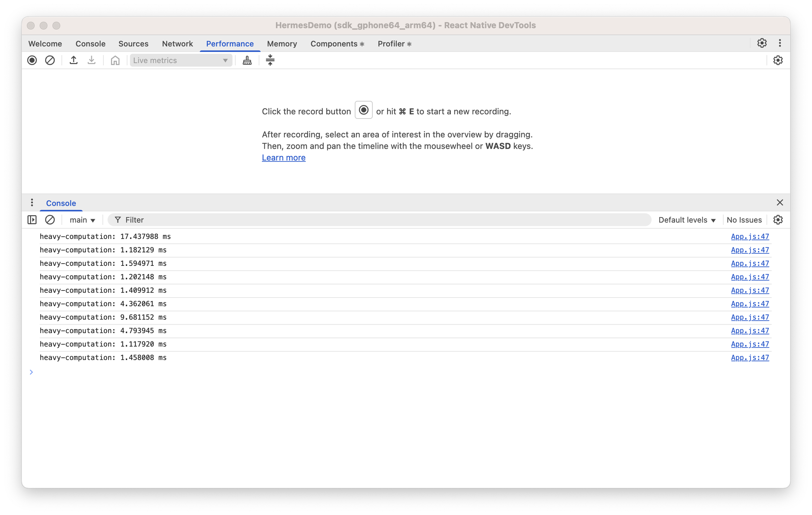Click the No Issues button
Screen dimensions: 812x515
[744, 220]
